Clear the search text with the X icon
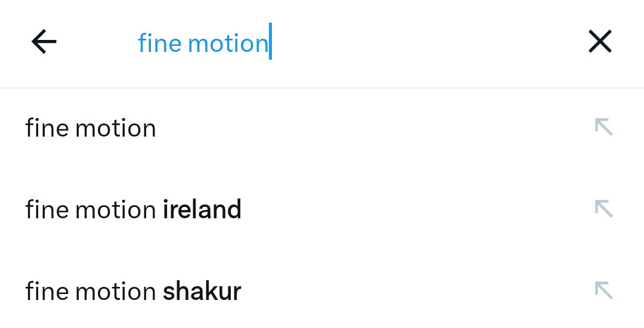The image size is (644, 328). pyautogui.click(x=600, y=42)
